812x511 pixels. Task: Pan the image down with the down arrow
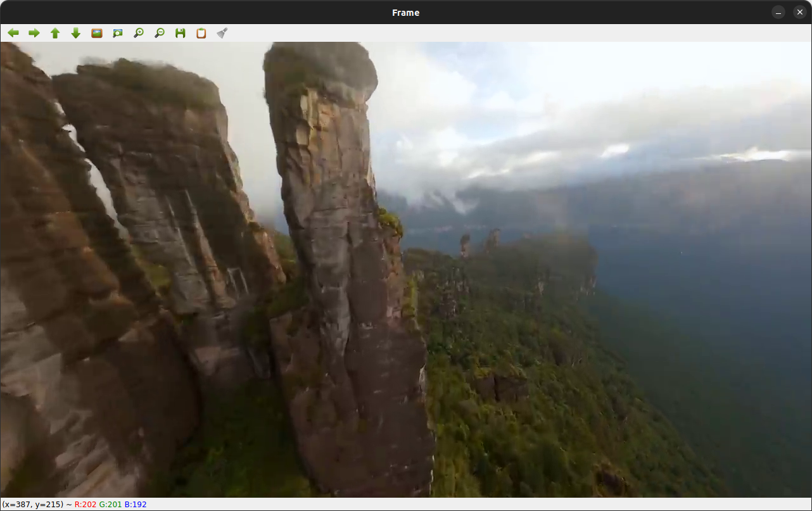coord(76,33)
